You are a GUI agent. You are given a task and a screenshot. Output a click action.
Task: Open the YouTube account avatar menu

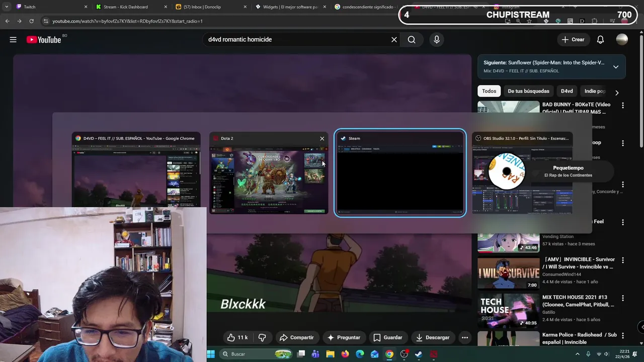622,39
